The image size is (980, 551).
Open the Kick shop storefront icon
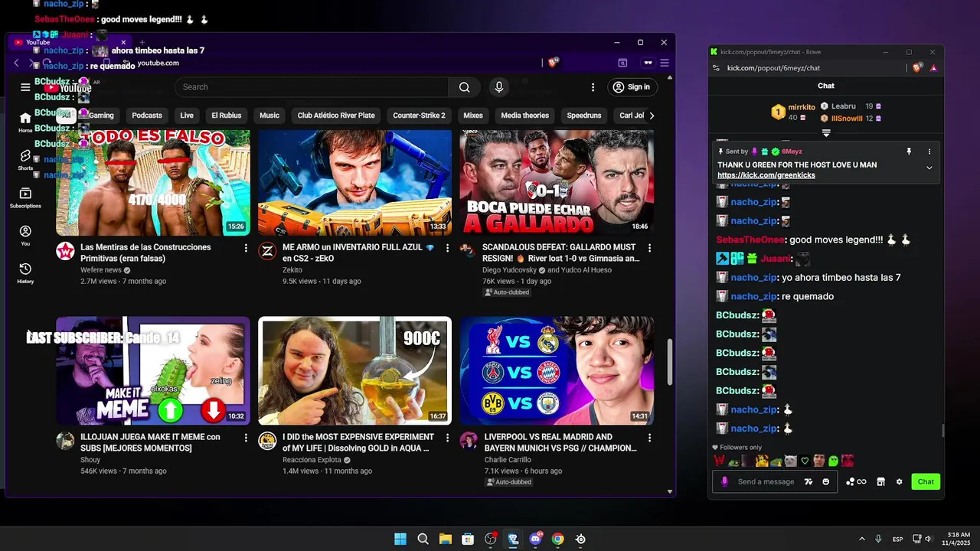(880, 481)
